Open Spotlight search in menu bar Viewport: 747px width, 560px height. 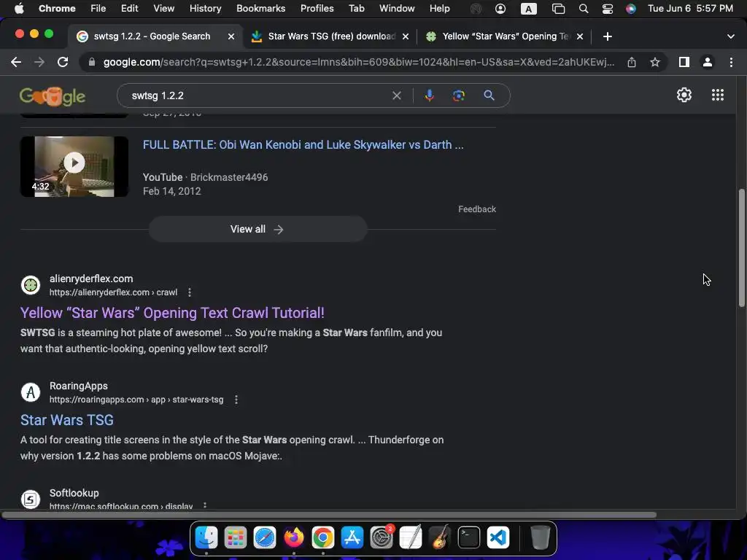click(x=583, y=9)
